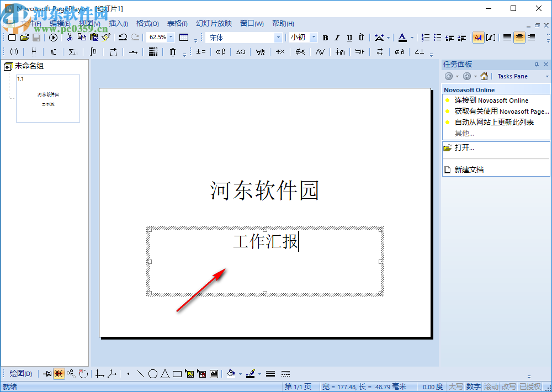
Task: Toggle italic formatting
Action: pos(337,37)
